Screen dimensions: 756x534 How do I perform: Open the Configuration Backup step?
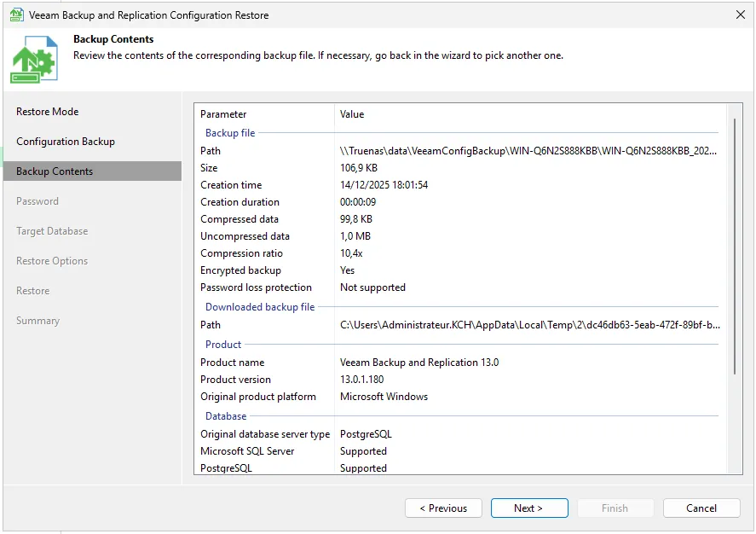(66, 142)
